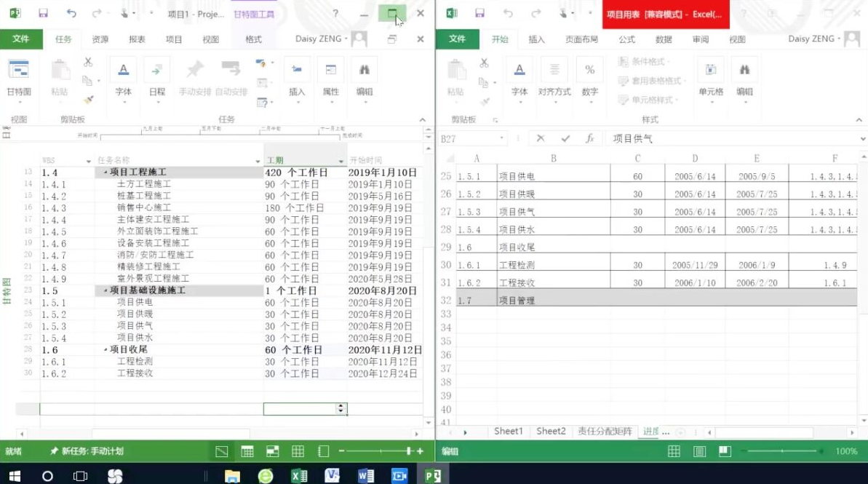The width and height of the screenshot is (868, 484).
Task: Open the 格式 tab in Project
Action: [x=253, y=39]
